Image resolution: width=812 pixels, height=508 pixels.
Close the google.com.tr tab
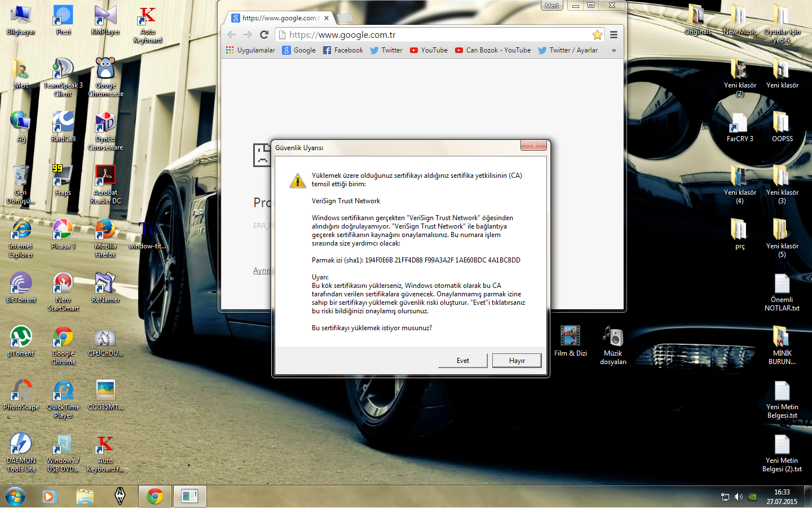326,18
